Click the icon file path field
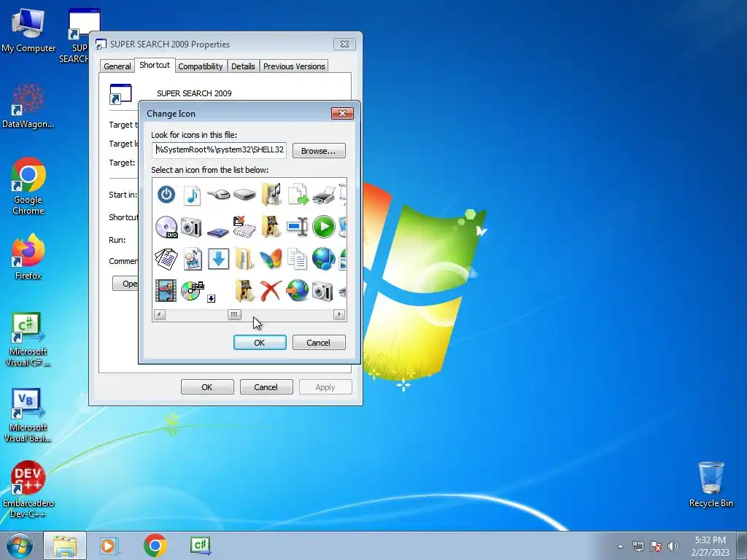Image resolution: width=747 pixels, height=560 pixels. pyautogui.click(x=219, y=150)
